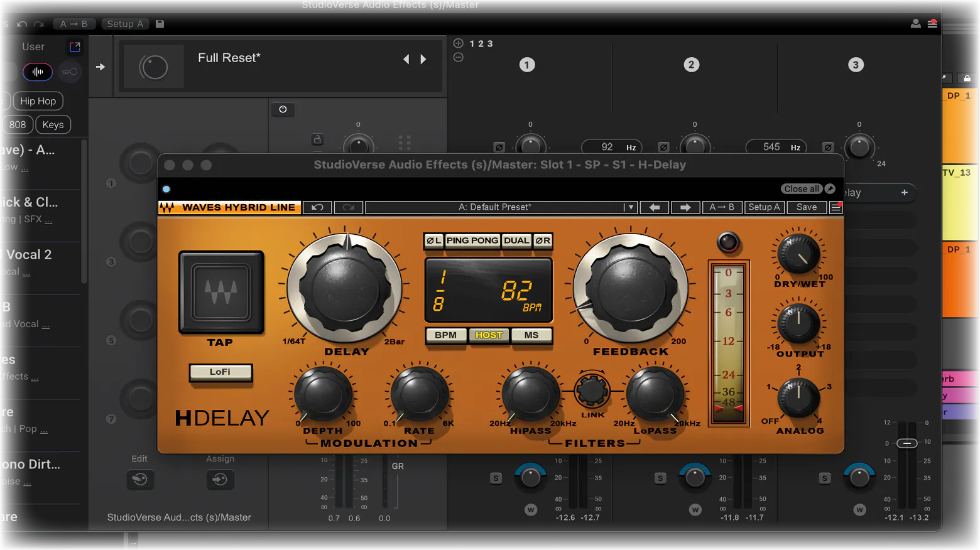Enable DUAL delay mode

(x=516, y=240)
